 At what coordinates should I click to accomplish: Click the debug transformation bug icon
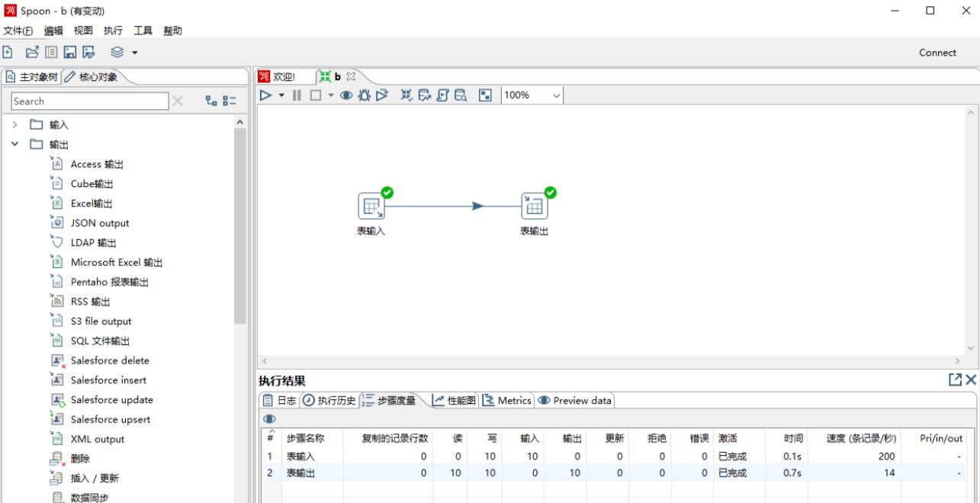click(x=365, y=95)
